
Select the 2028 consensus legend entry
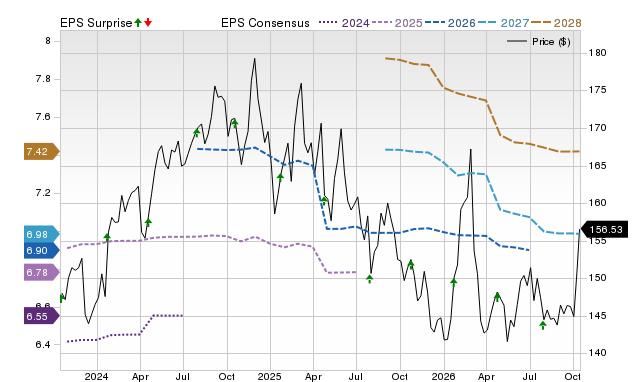[556, 23]
